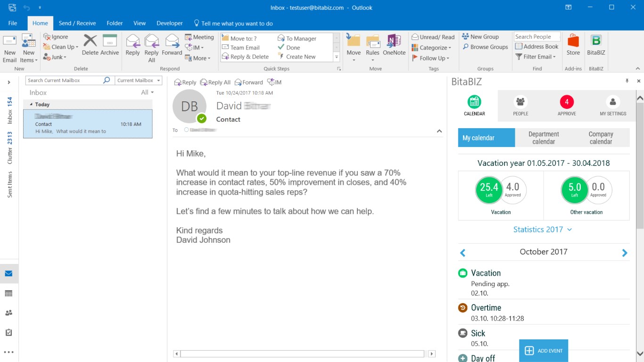Switch to Calendar view in navigation bar
644x362 pixels.
(x=8, y=293)
